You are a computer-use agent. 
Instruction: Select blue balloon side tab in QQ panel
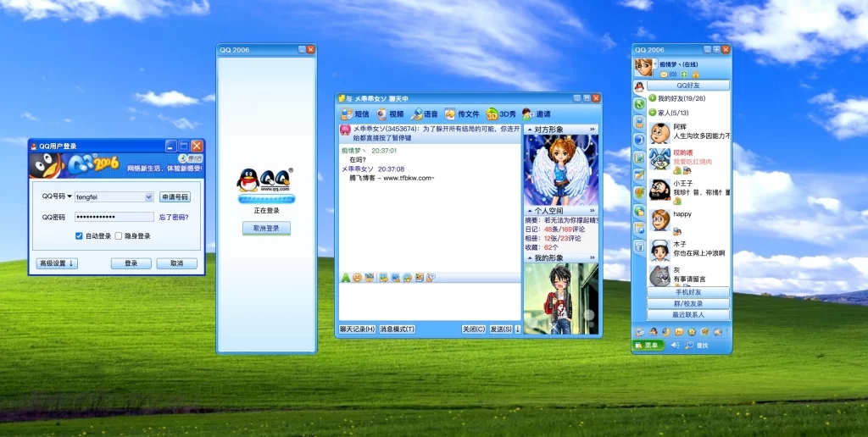pyautogui.click(x=639, y=140)
